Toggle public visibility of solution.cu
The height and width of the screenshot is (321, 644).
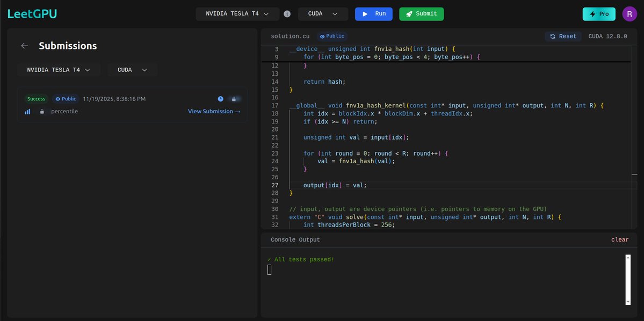(x=331, y=36)
